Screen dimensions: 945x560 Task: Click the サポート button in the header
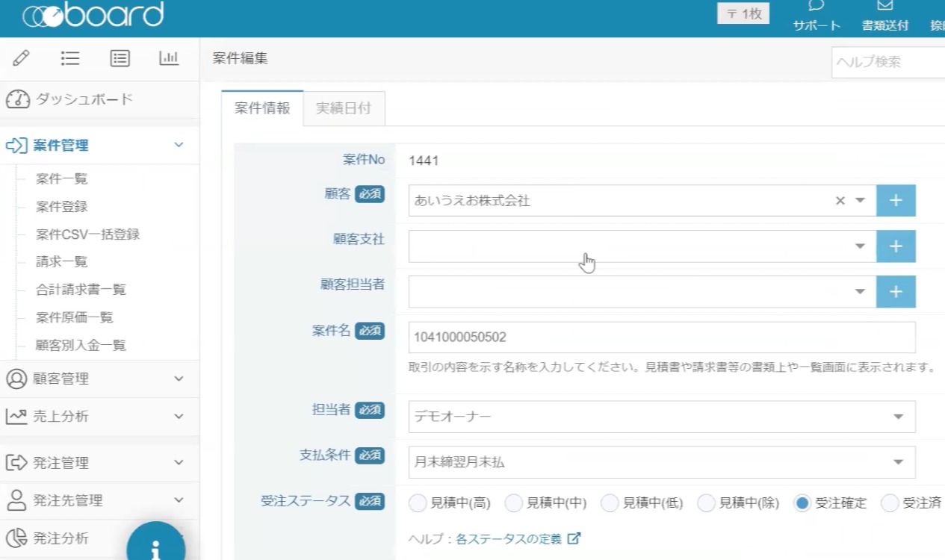click(817, 16)
